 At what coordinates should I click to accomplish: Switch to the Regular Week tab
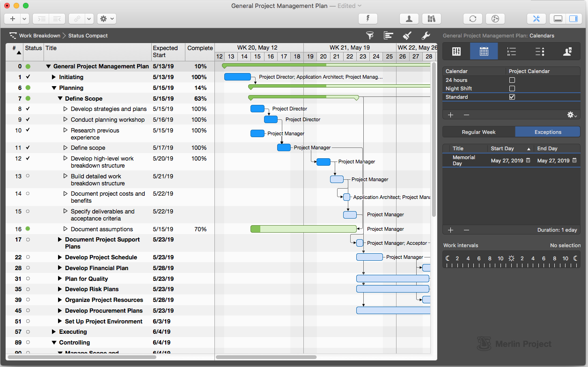478,132
